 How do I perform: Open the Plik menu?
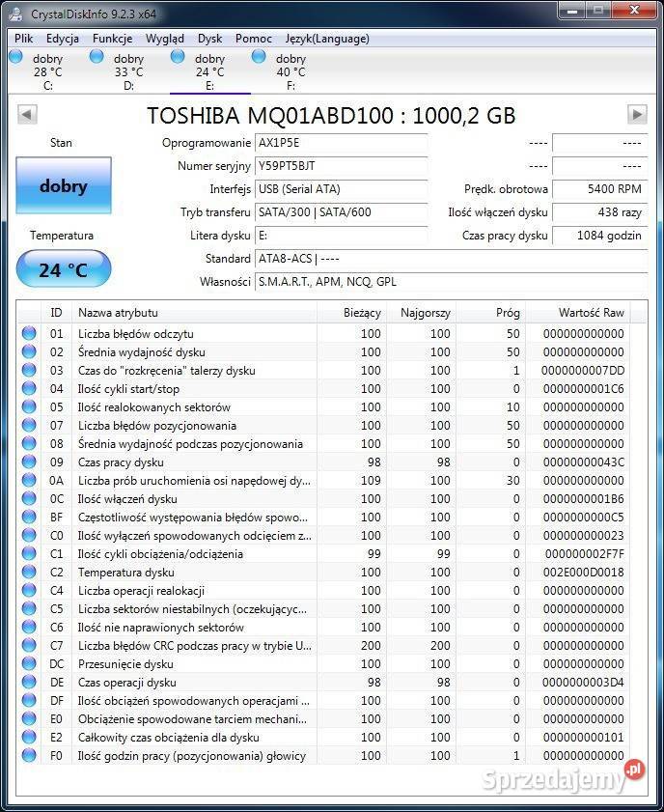point(24,39)
